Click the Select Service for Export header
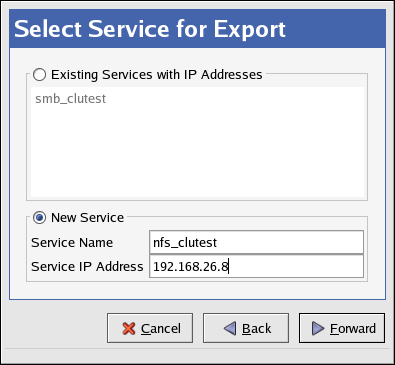The width and height of the screenshot is (395, 365). [x=150, y=29]
